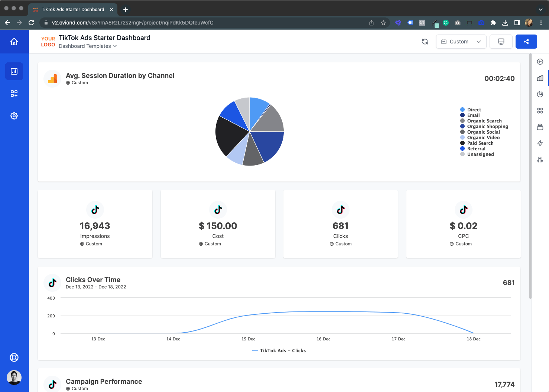This screenshot has width=549, height=392.
Task: Open the Custom date range dropdown
Action: 461,42
